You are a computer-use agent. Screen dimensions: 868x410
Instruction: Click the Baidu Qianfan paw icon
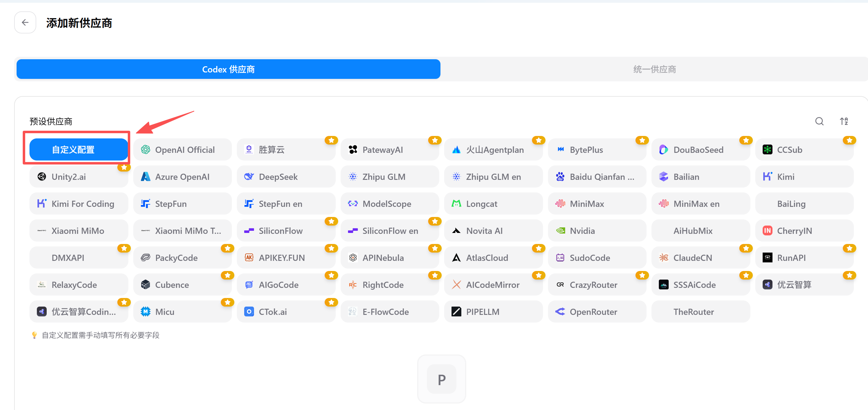coord(560,176)
